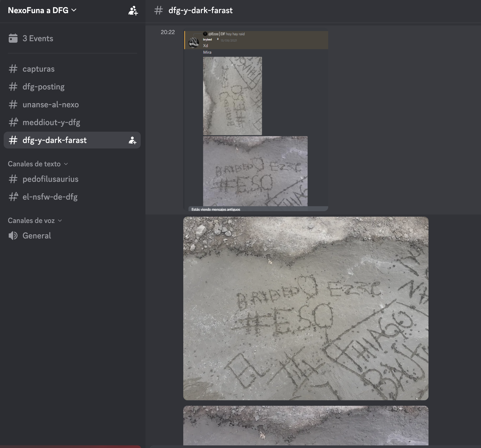481x448 pixels.
Task: Open the embedded Discord screenshot image
Action: tap(256, 121)
